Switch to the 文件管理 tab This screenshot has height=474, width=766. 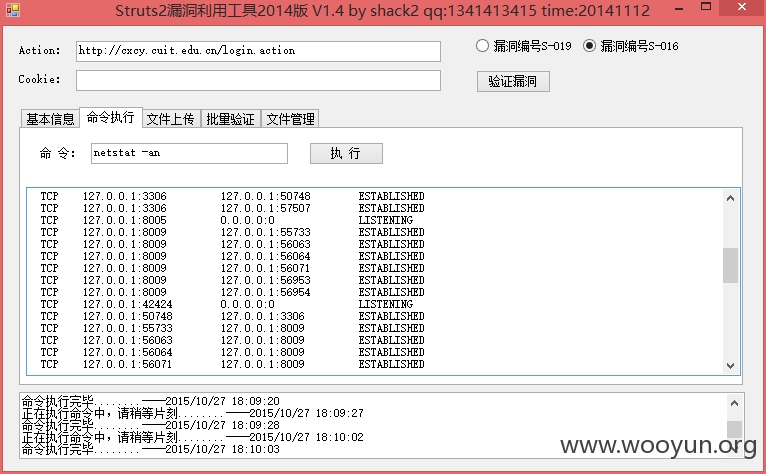point(290,119)
